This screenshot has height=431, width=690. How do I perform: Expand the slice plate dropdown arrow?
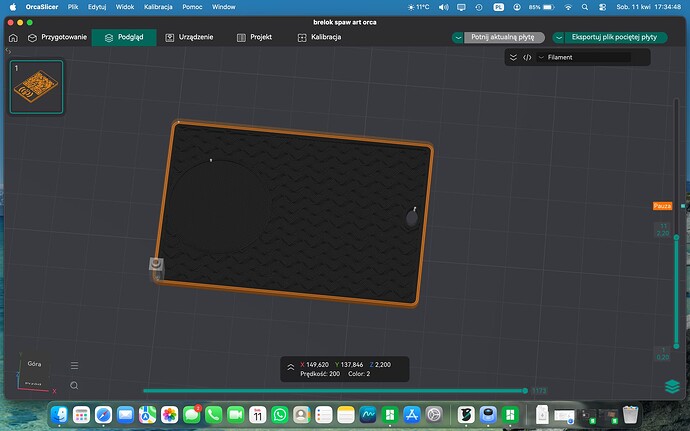coord(458,37)
